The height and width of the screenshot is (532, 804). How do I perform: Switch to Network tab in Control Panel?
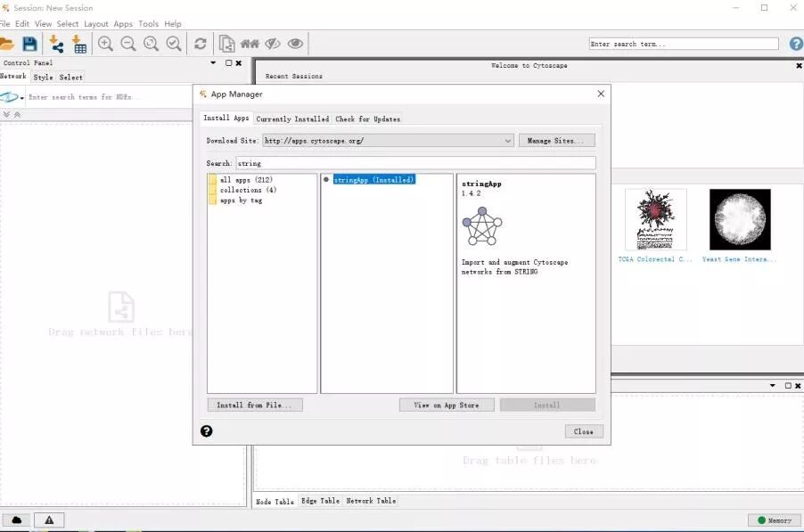click(x=13, y=76)
